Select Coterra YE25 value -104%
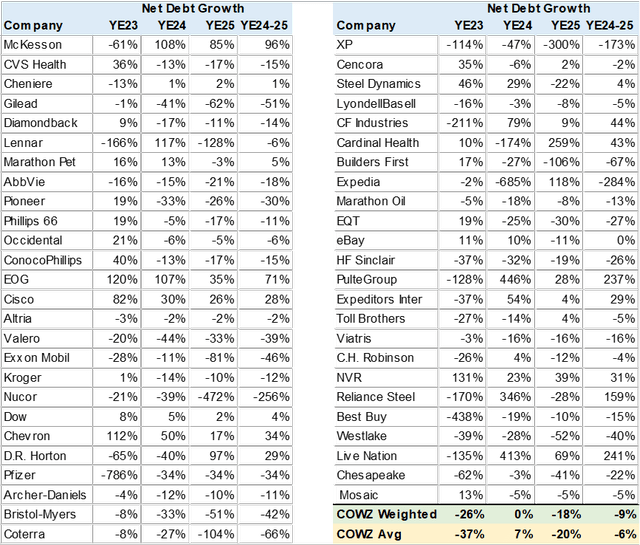This screenshot has height=545, width=640. pos(216,534)
